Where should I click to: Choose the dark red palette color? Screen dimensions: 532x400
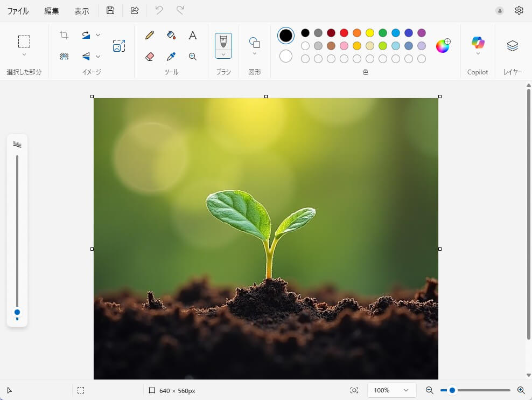(331, 32)
